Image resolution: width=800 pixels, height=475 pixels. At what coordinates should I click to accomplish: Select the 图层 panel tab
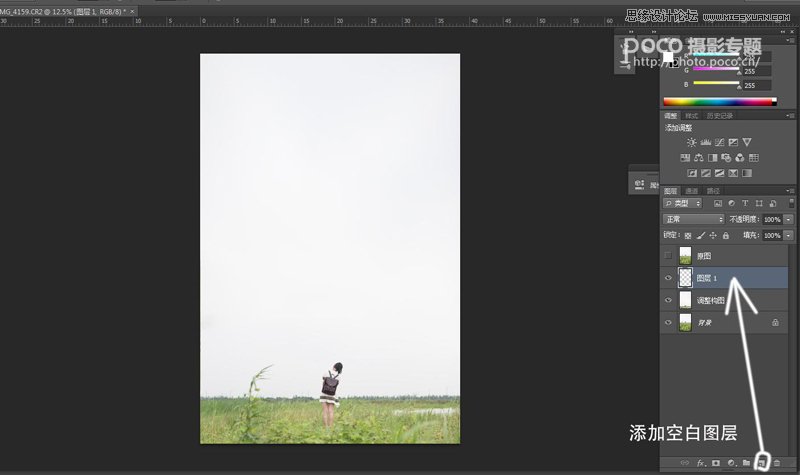point(670,191)
